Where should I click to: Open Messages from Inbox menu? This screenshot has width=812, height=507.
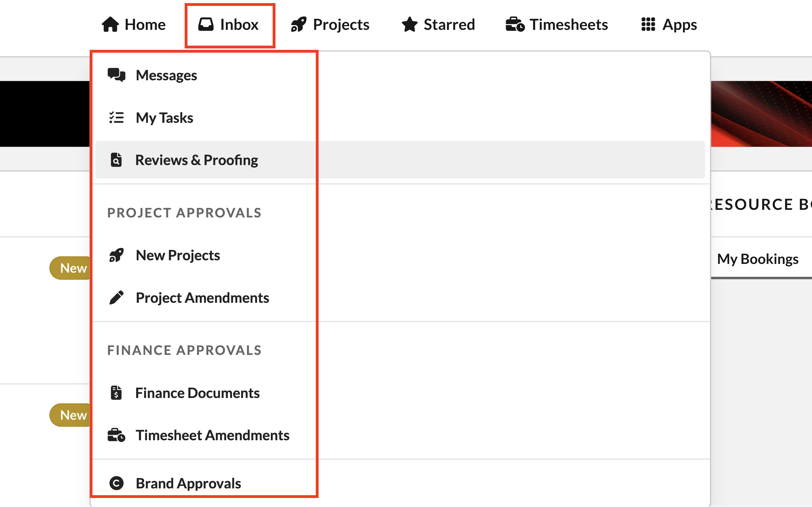pos(166,75)
